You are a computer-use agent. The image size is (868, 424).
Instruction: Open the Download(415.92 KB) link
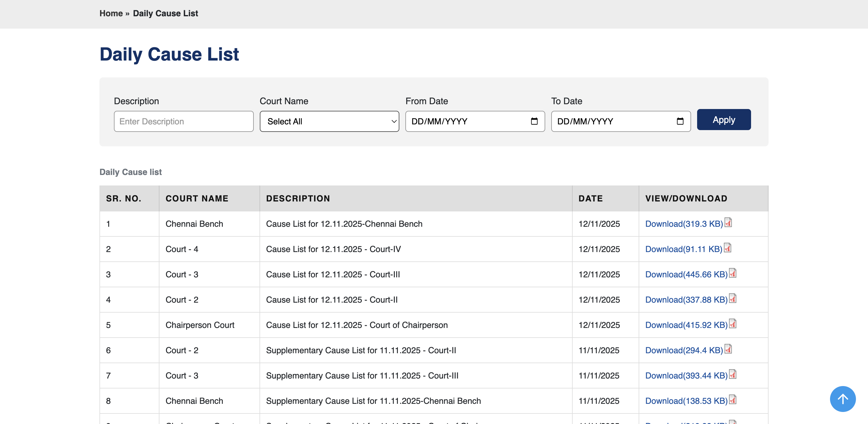coord(686,325)
